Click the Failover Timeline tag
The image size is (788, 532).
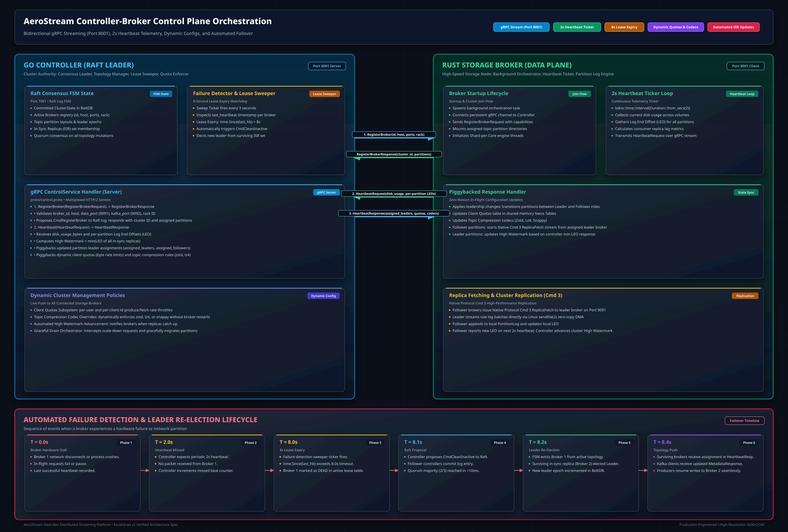pos(744,421)
